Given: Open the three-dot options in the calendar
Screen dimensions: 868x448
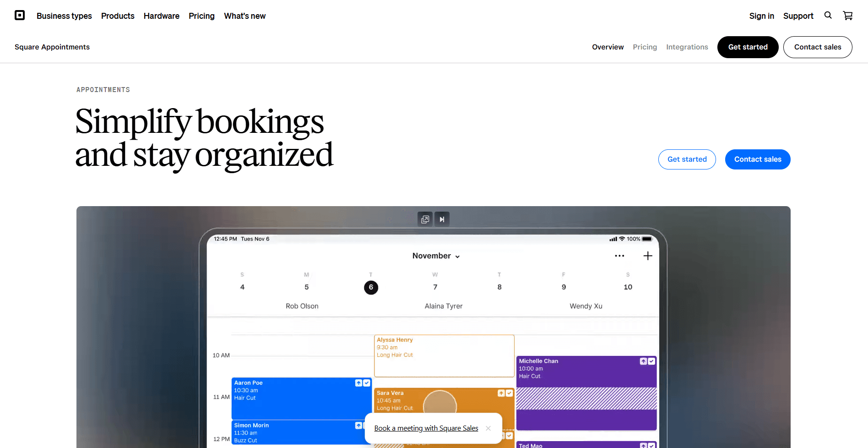Looking at the screenshot, I should tap(619, 256).
